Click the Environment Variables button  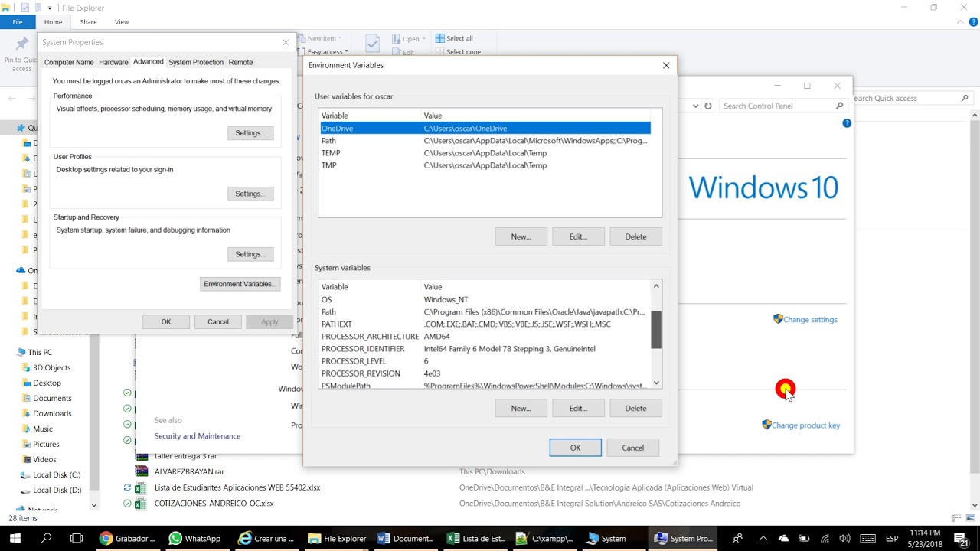[240, 284]
